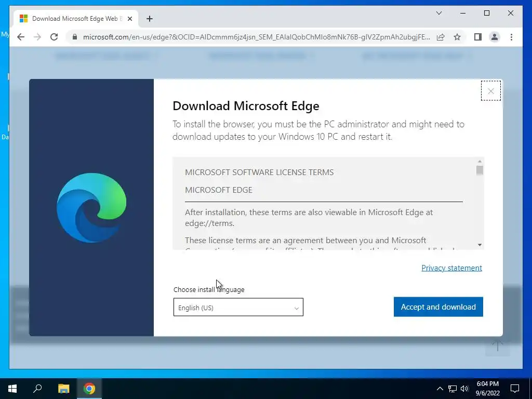
Task: Open the notification center icon
Action: [515, 389]
